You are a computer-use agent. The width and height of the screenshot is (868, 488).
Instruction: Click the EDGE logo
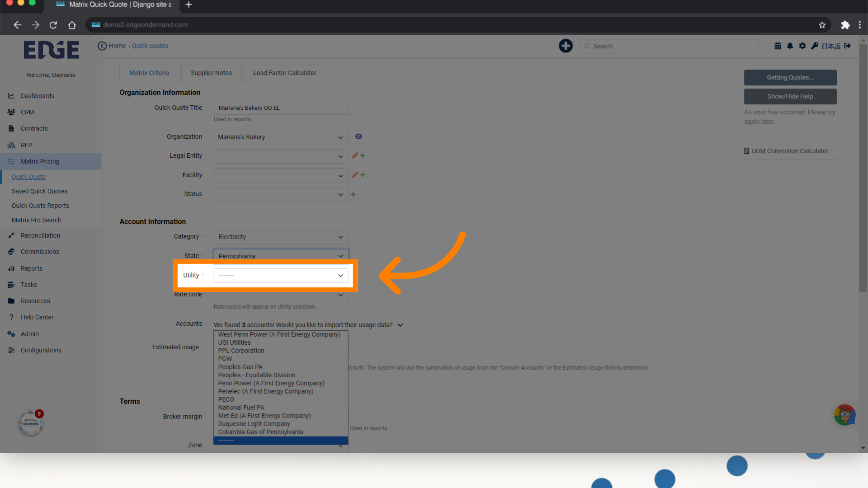click(x=51, y=50)
